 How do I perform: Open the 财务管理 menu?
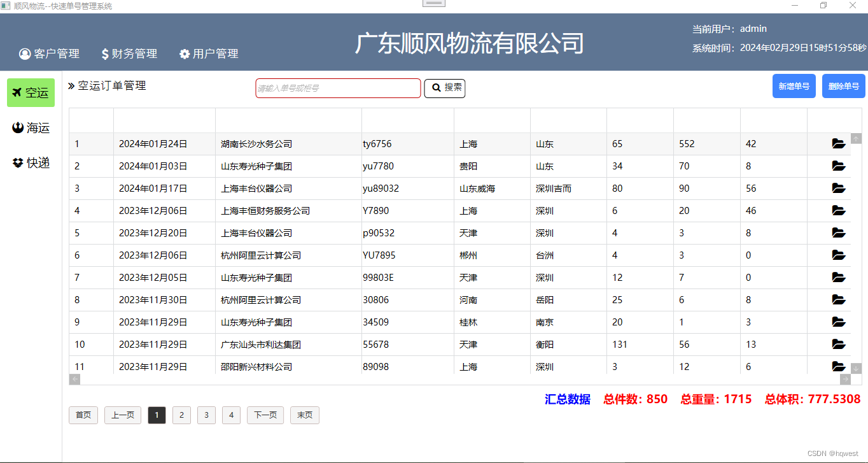point(129,54)
